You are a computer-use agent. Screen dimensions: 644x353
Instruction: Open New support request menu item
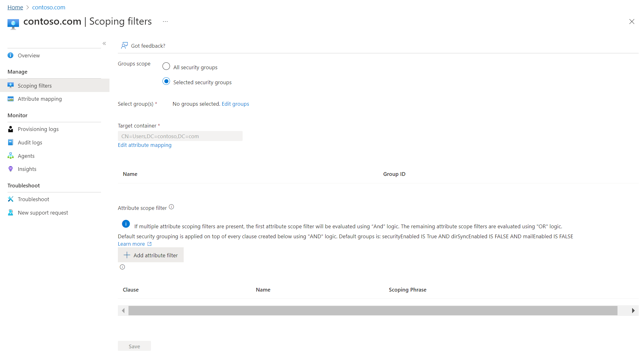click(x=43, y=213)
